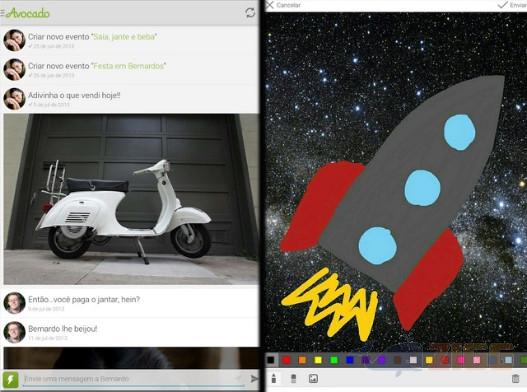
Task: Open the "Saia, jante e beba" event link
Action: (x=124, y=37)
